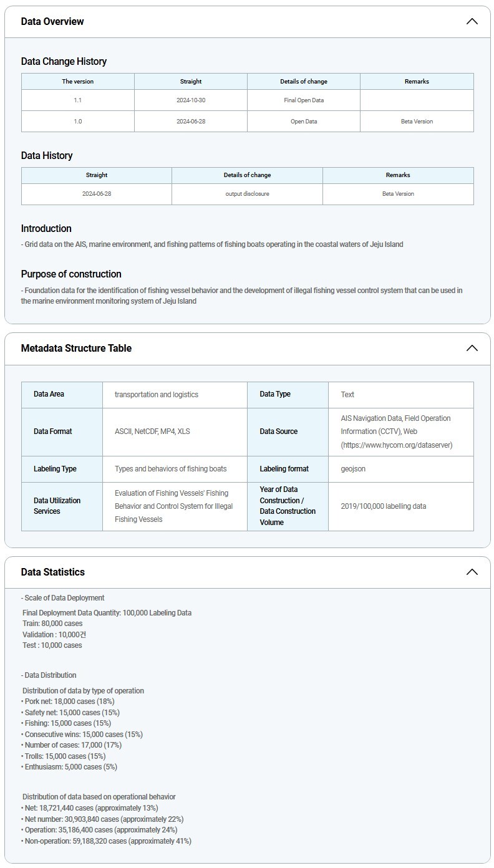Click the Final Open Data cell

pos(304,100)
